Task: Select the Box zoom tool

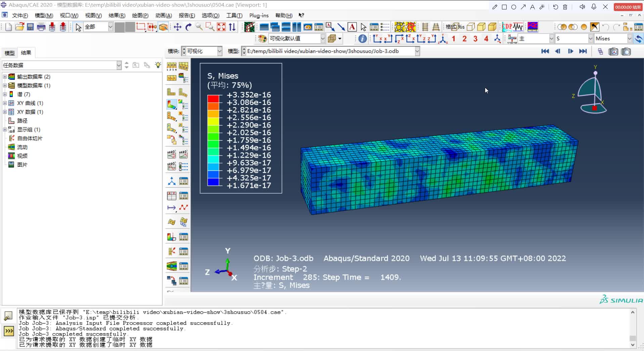Action: (210, 27)
